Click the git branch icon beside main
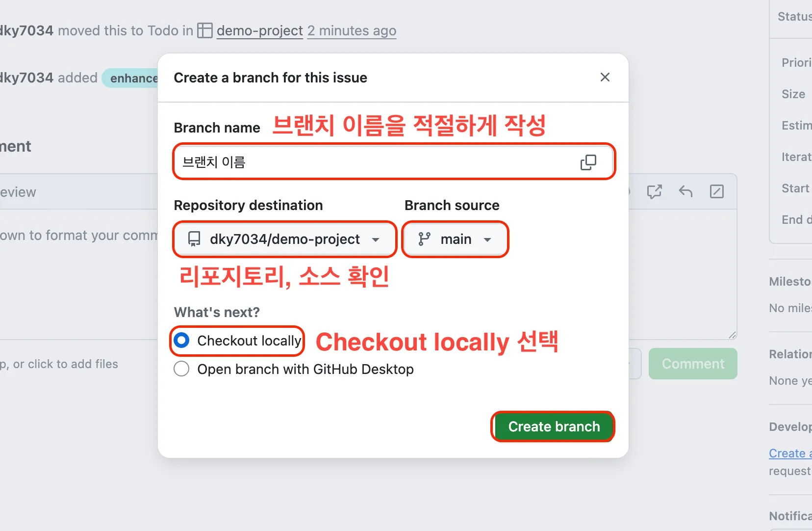The image size is (812, 531). (x=424, y=239)
